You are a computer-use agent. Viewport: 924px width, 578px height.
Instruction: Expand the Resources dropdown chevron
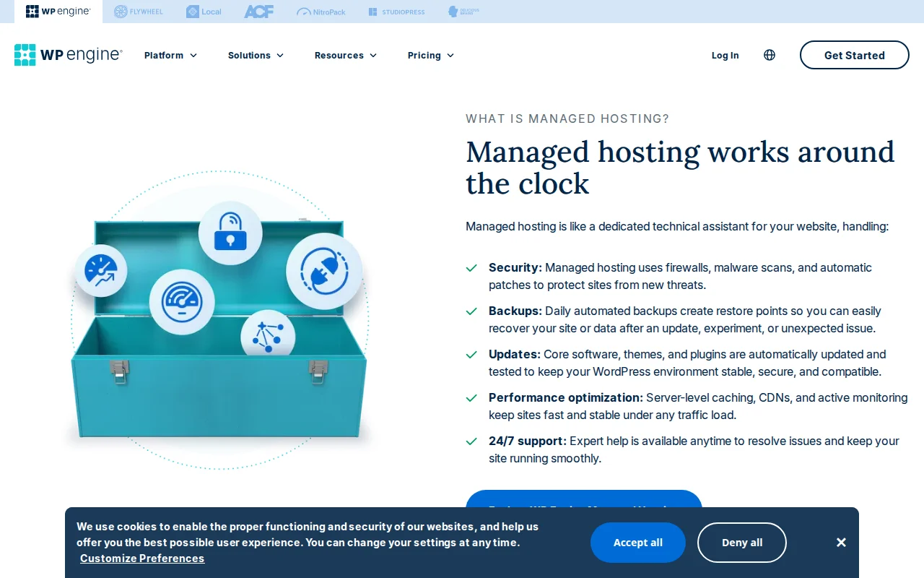pos(373,55)
